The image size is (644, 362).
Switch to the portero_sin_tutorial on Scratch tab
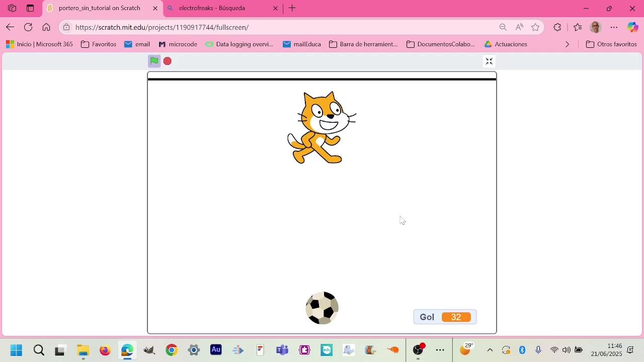click(103, 8)
